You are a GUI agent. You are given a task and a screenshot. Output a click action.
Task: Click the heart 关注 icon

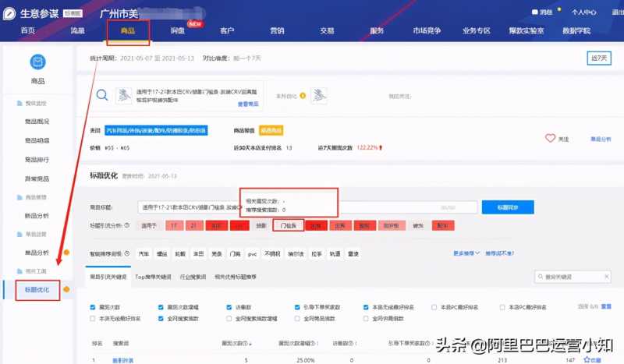[x=550, y=139]
